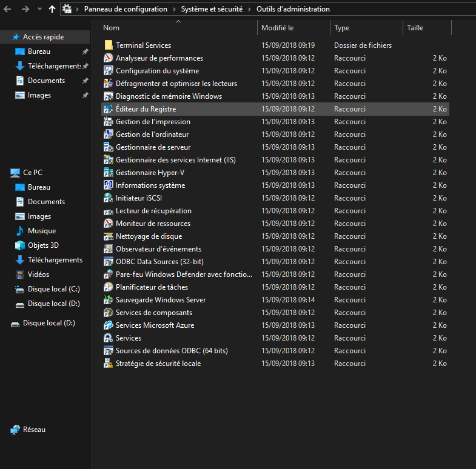Click the Sources de données ODBC (64 bits) icon

[109, 351]
